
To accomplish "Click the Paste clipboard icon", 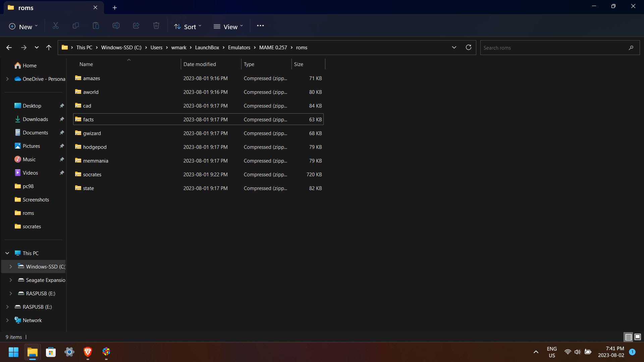I will click(x=96, y=26).
